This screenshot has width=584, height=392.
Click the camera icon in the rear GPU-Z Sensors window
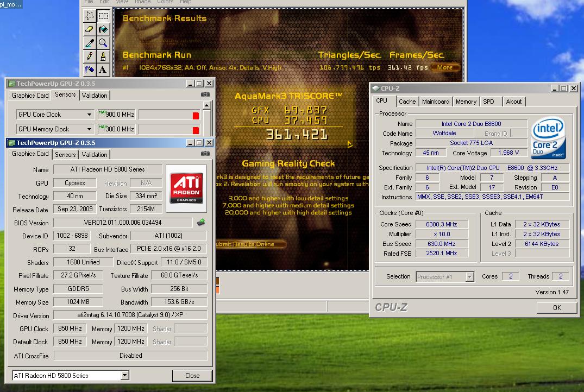click(x=205, y=94)
